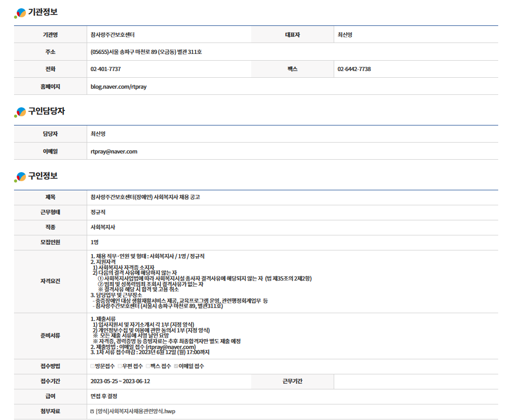This screenshot has width=520, height=420.
Task: Click the application period 2023-05-25 ~ 2023-06-12
Action: [x=120, y=382]
